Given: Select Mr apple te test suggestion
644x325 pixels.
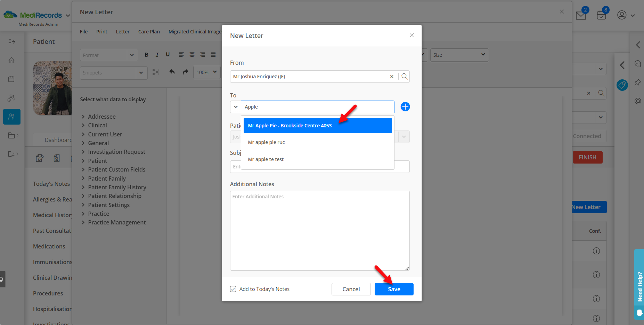Looking at the screenshot, I should (x=318, y=159).
